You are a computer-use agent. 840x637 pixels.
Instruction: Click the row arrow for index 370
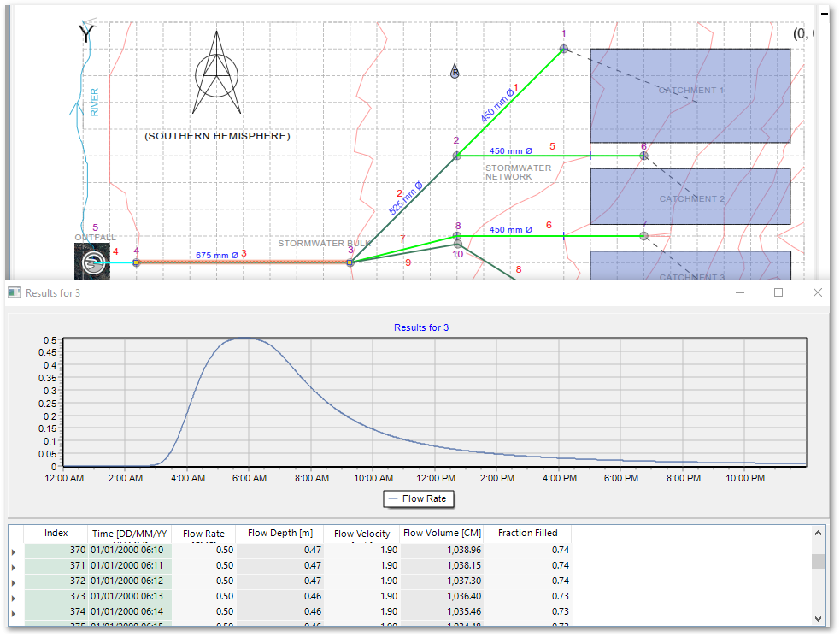coord(14,551)
